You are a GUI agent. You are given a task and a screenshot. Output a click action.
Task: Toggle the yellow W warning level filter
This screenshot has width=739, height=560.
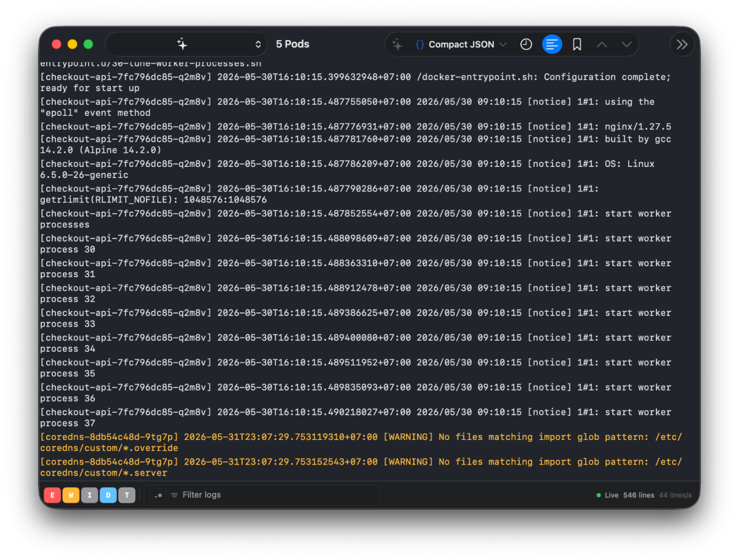[x=71, y=495]
